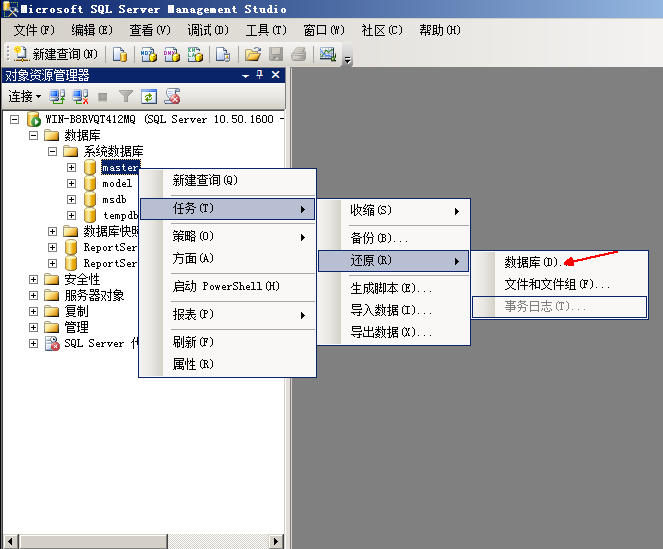Viewport: 663px width, 549px height.
Task: Open the 帮助(H) menu
Action: click(x=440, y=30)
